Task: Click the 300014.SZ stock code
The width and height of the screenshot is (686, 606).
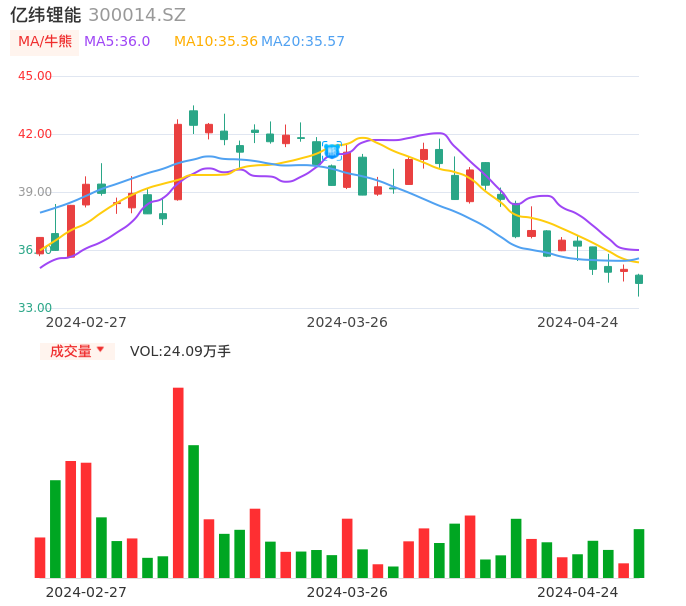Action: pos(137,15)
